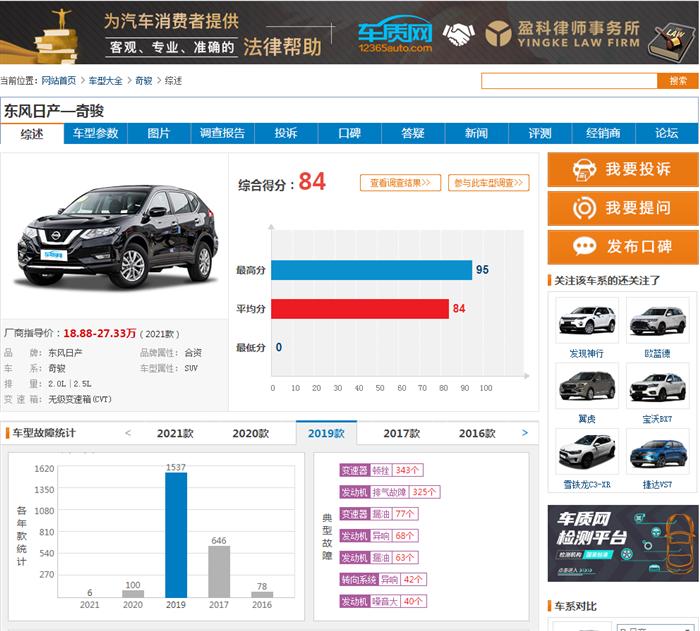
Task: Click the 法律帮助 top banner
Action: pos(350,32)
